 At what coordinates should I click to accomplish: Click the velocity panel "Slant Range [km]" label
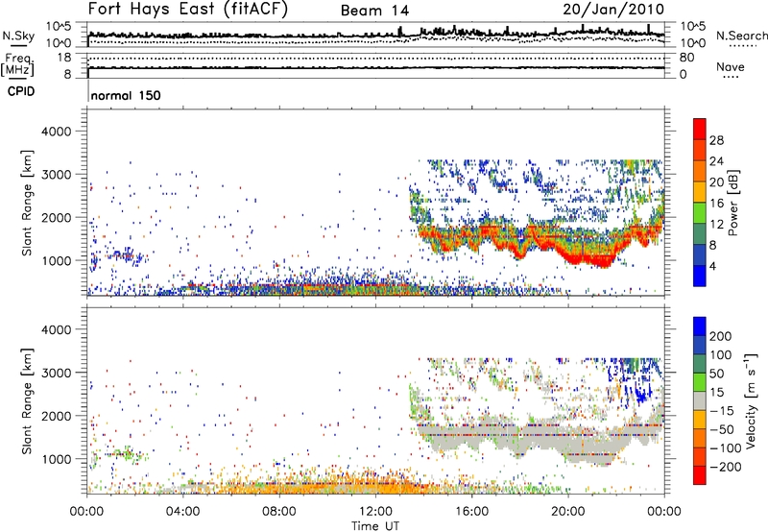[x=27, y=401]
